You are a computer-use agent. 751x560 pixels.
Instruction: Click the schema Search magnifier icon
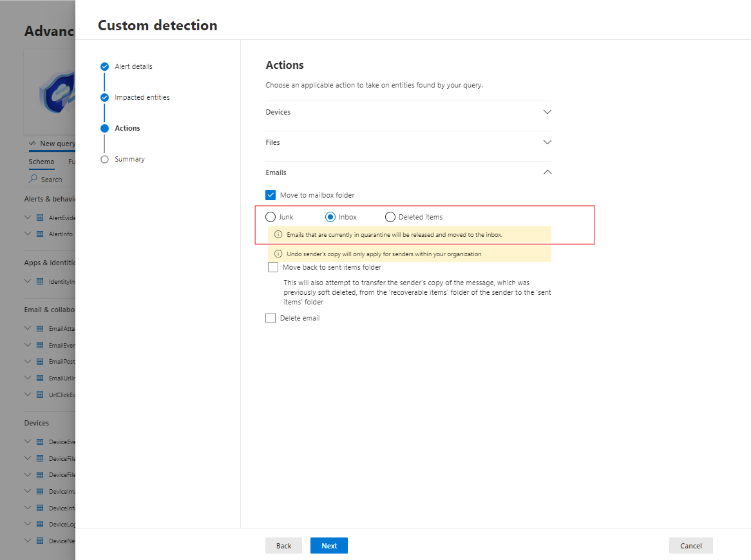[x=33, y=179]
